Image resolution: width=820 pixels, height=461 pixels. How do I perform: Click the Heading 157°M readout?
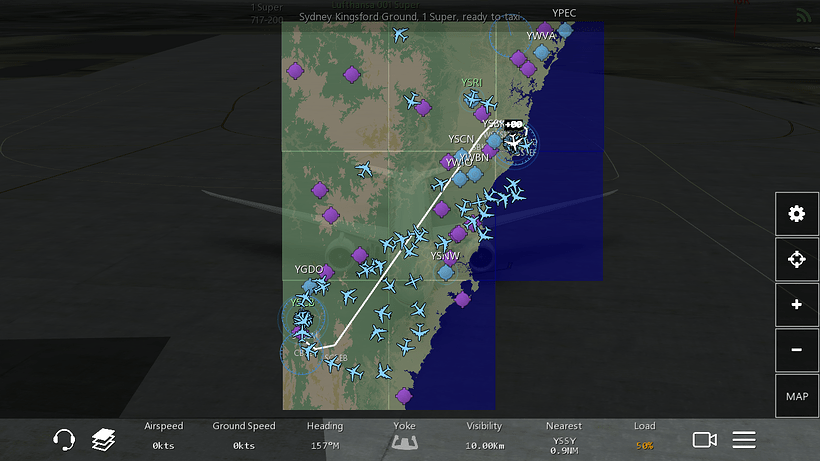pyautogui.click(x=325, y=436)
